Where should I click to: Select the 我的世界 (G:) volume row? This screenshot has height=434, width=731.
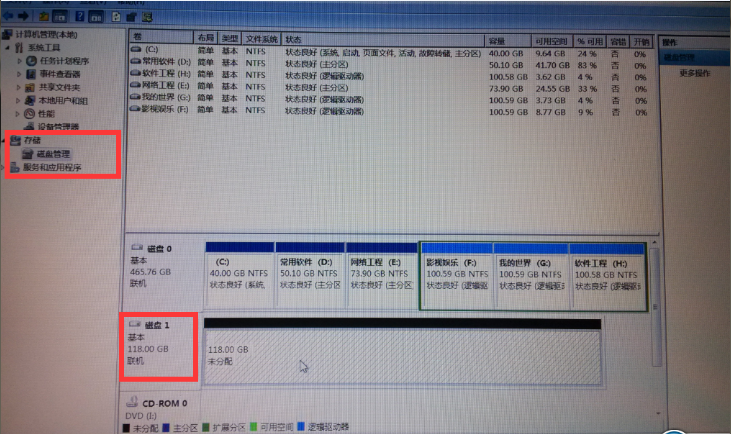pos(389,99)
